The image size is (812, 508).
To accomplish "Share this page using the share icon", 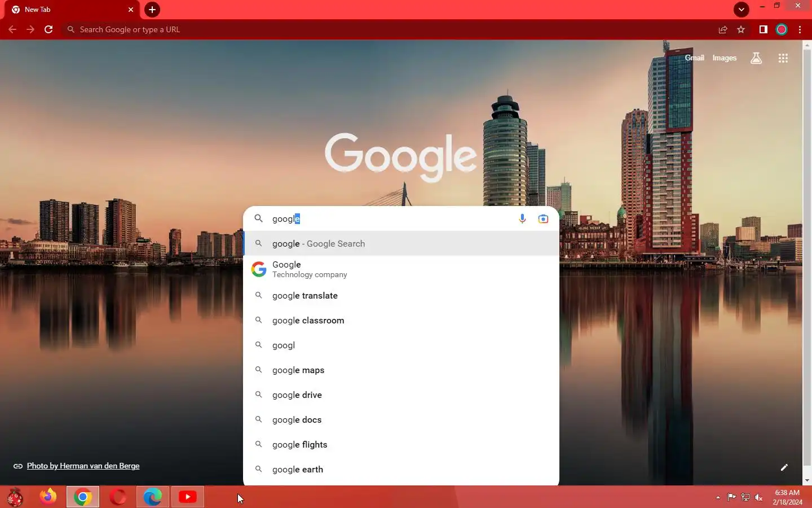I will (x=723, y=29).
